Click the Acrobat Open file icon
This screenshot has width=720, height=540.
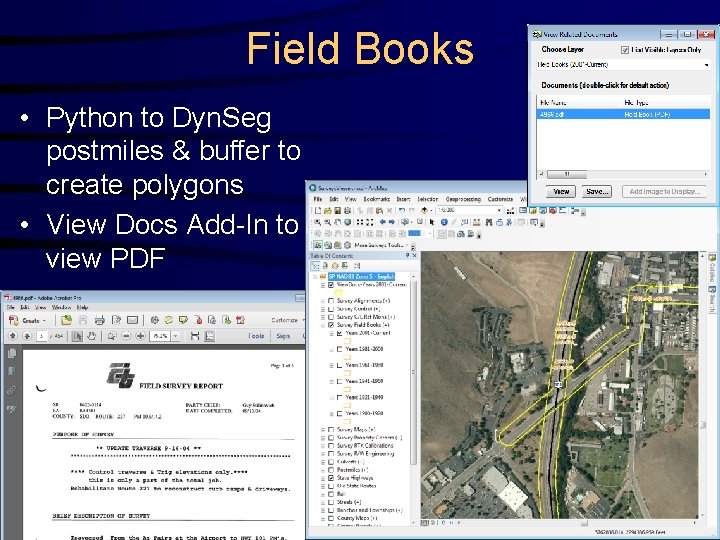tap(67, 320)
